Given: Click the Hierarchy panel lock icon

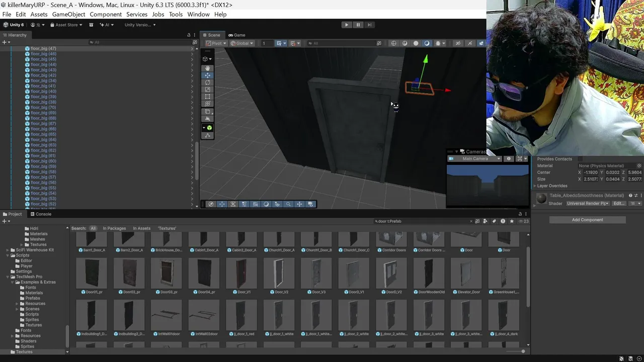Looking at the screenshot, I should click(x=189, y=35).
